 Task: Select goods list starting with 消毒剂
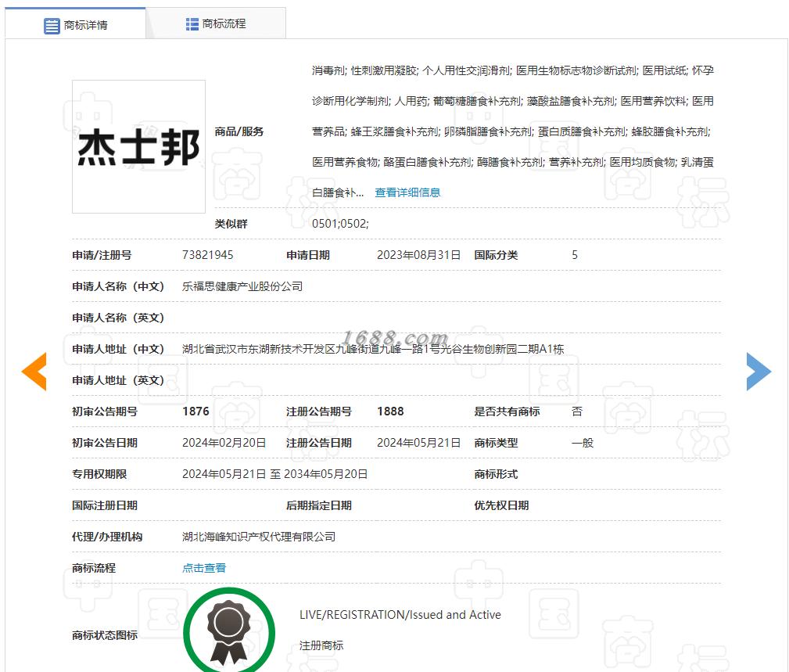point(513,131)
